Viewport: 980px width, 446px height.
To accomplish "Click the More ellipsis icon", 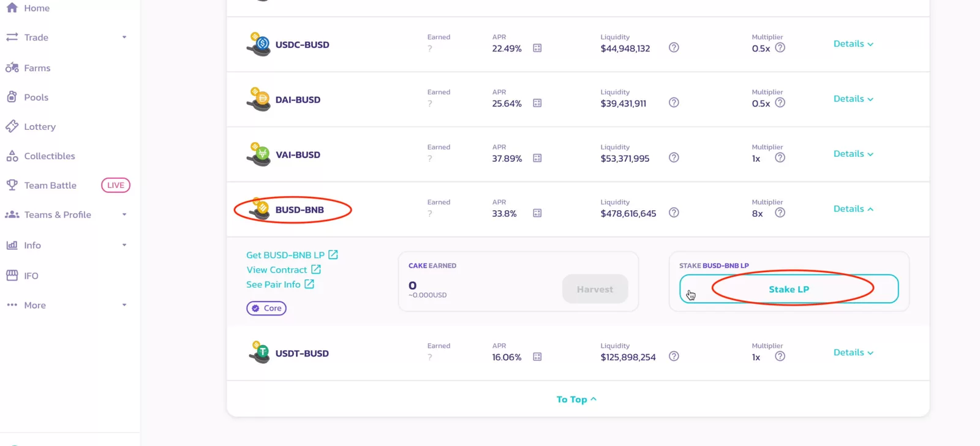I will pos(12,304).
